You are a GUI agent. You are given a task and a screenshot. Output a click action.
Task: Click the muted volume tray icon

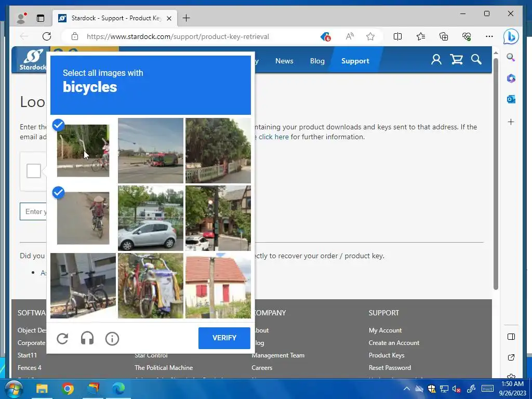click(x=457, y=389)
